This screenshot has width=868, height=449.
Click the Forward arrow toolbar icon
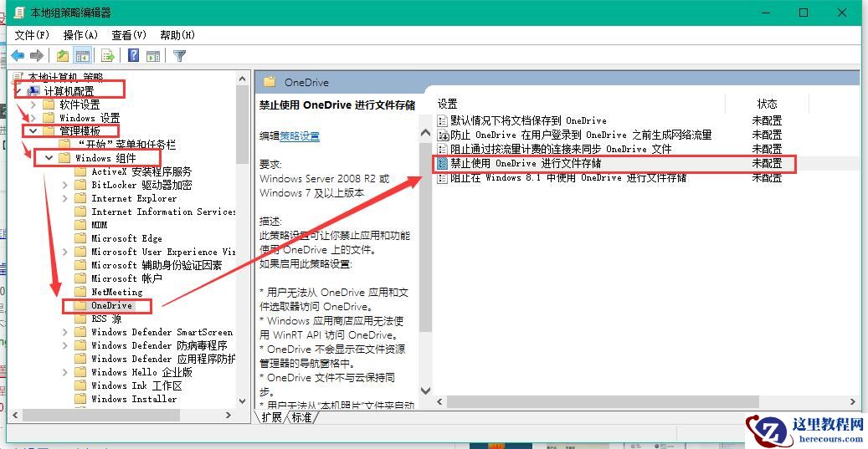37,55
